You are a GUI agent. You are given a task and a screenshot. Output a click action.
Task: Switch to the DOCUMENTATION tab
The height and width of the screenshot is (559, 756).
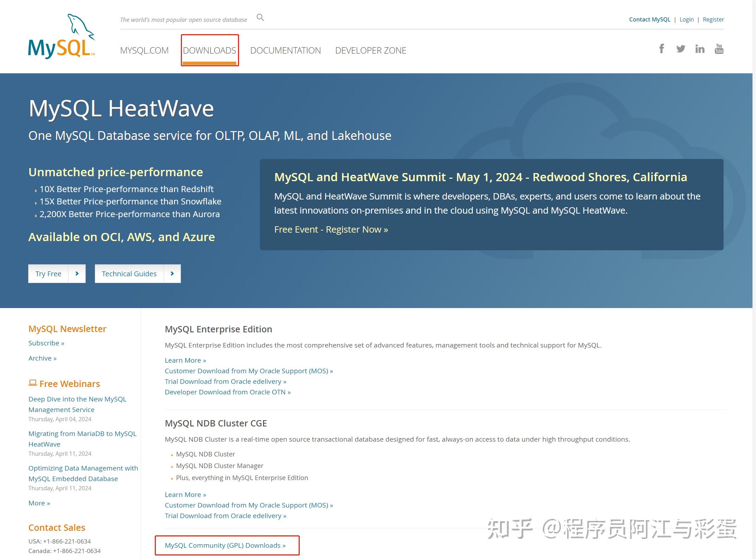[x=285, y=50]
